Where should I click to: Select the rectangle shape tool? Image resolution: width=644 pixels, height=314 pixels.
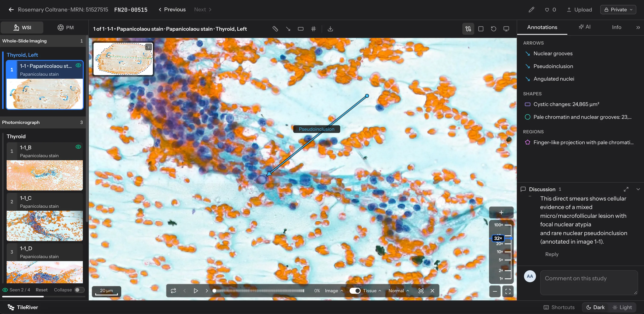pos(300,29)
